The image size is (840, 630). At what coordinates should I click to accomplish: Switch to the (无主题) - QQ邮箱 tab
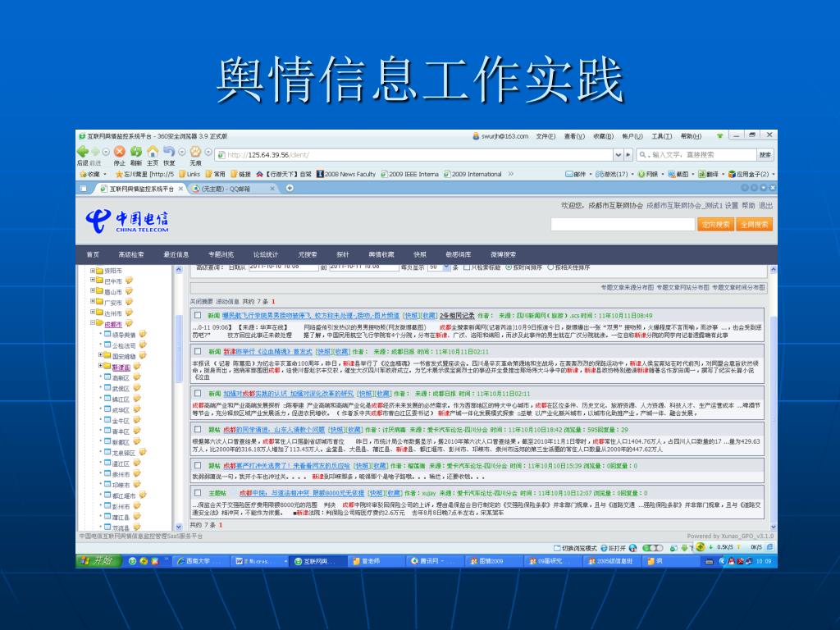[234, 189]
